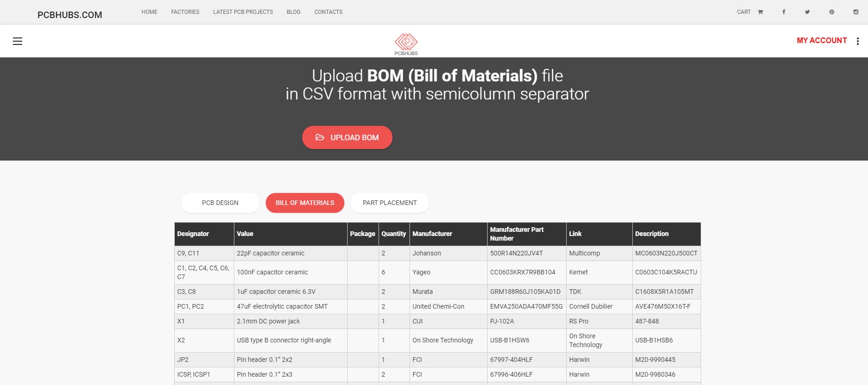
Task: Click the 'Murata' manufacturer cell
Action: pyautogui.click(x=448, y=292)
